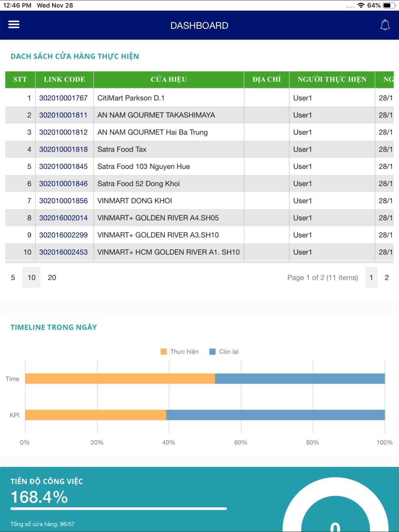Viewport: 399px width, 532px height.
Task: Select VINMART+ GOLDEN RIVER A3.SH10
Action: point(158,235)
